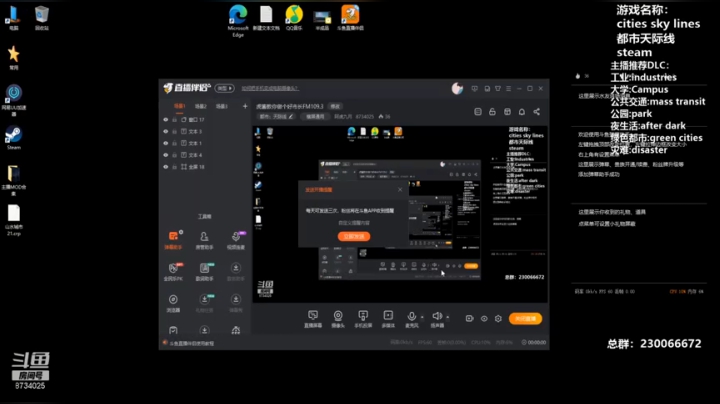Hide the 全屏 18 layer
Screen dimensions: 720x404
tap(166, 167)
